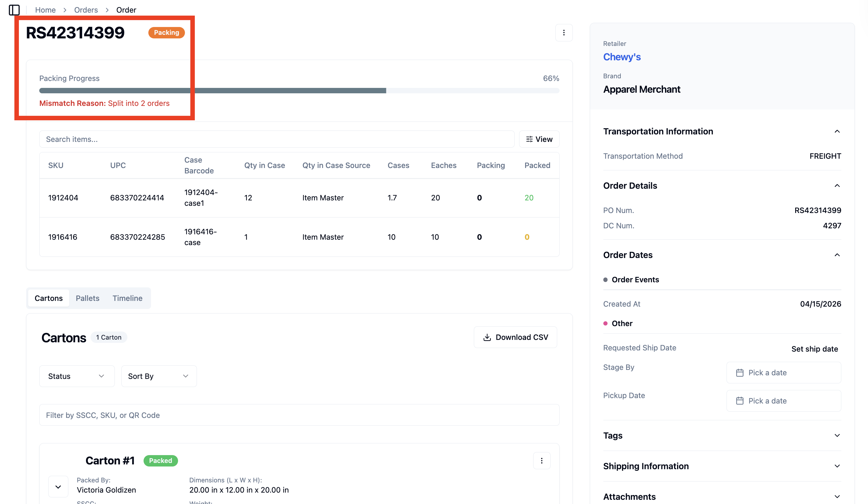Click case barcode 1912404-case1
868x504 pixels.
click(201, 198)
